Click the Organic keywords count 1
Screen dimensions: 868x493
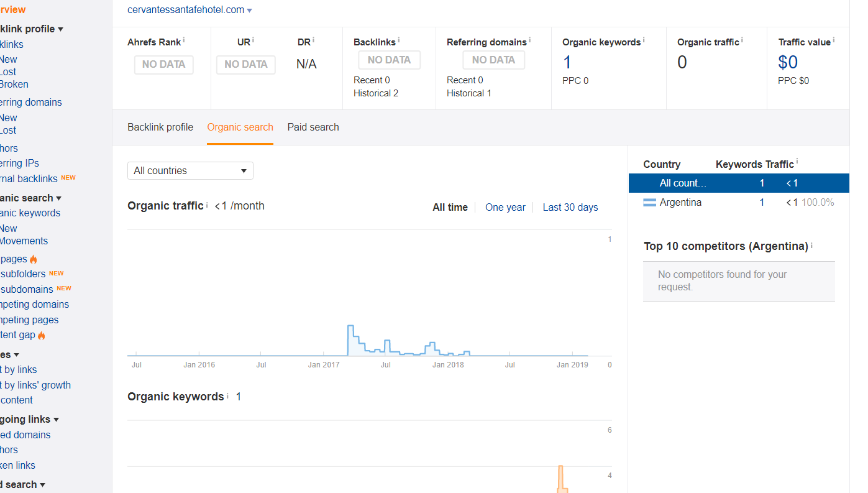(x=567, y=62)
